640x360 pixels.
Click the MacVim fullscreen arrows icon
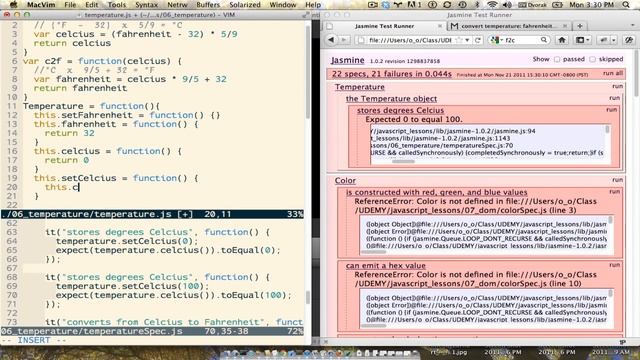tap(306, 15)
